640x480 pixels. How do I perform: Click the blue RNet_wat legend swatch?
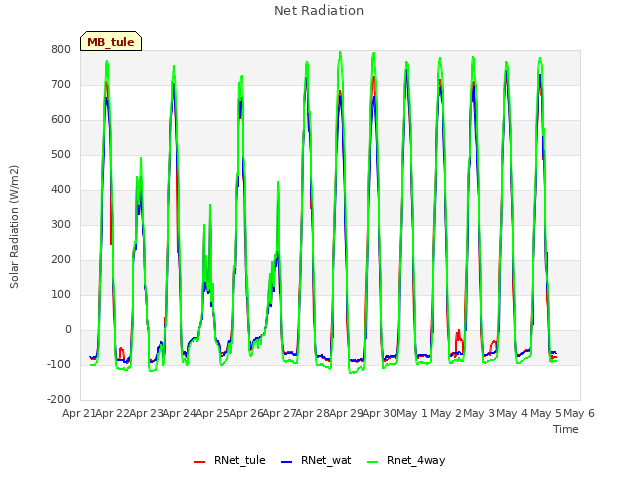287,462
